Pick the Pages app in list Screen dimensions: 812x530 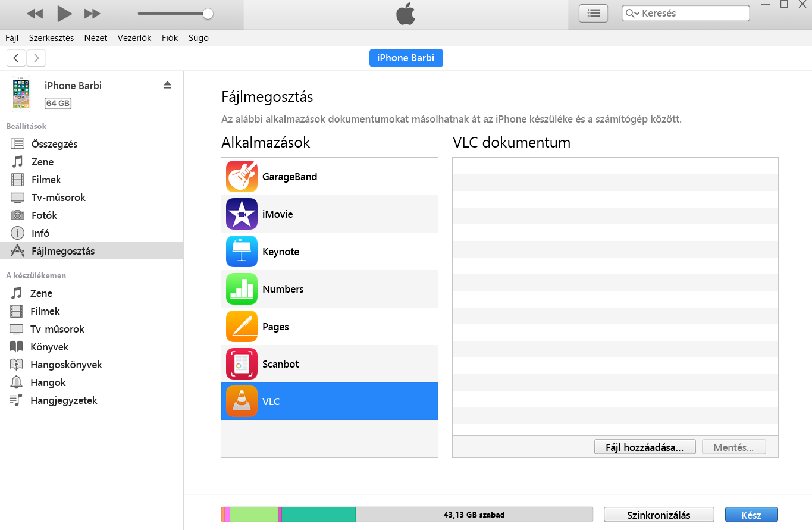[275, 327]
